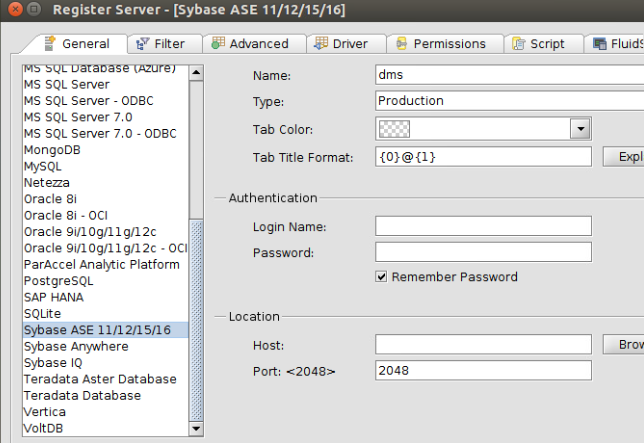Image resolution: width=644 pixels, height=443 pixels.
Task: Click the General tab icon
Action: (49, 44)
